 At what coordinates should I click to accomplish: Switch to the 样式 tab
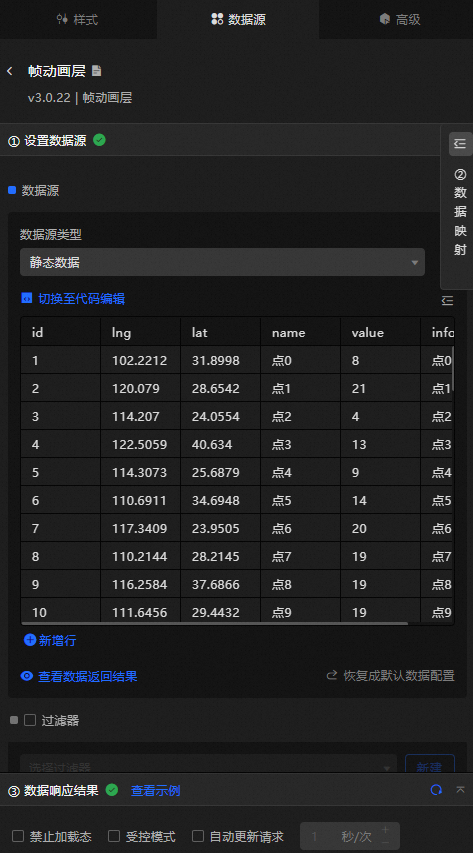click(x=78, y=20)
